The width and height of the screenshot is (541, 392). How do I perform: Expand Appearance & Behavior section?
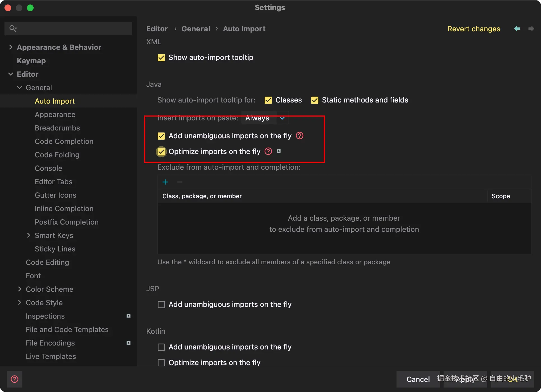click(11, 47)
